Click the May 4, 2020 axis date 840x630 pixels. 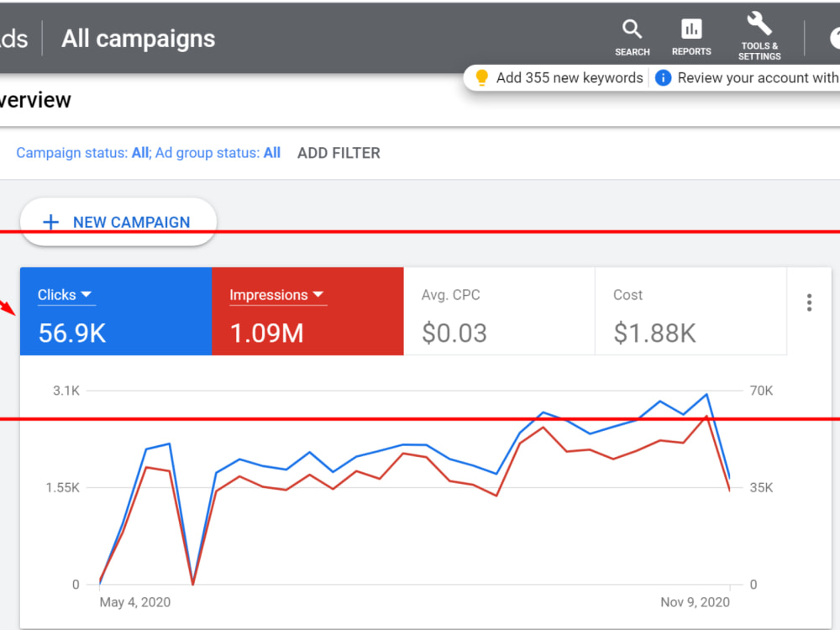click(135, 602)
